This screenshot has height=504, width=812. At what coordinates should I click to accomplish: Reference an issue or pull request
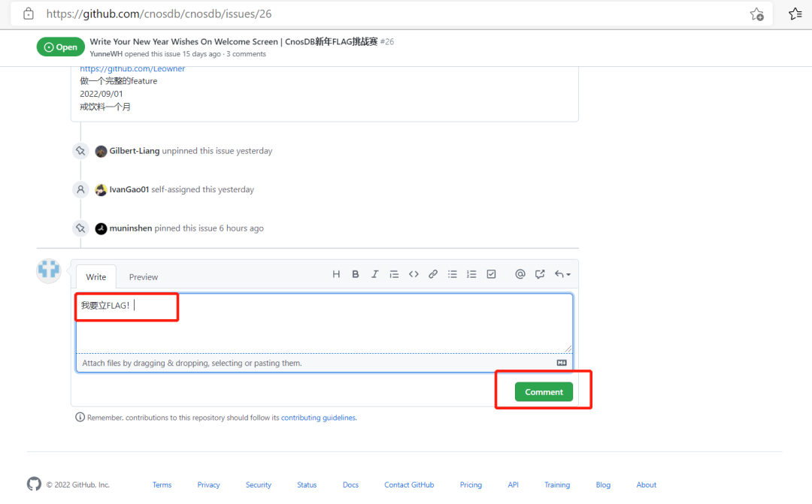(540, 274)
